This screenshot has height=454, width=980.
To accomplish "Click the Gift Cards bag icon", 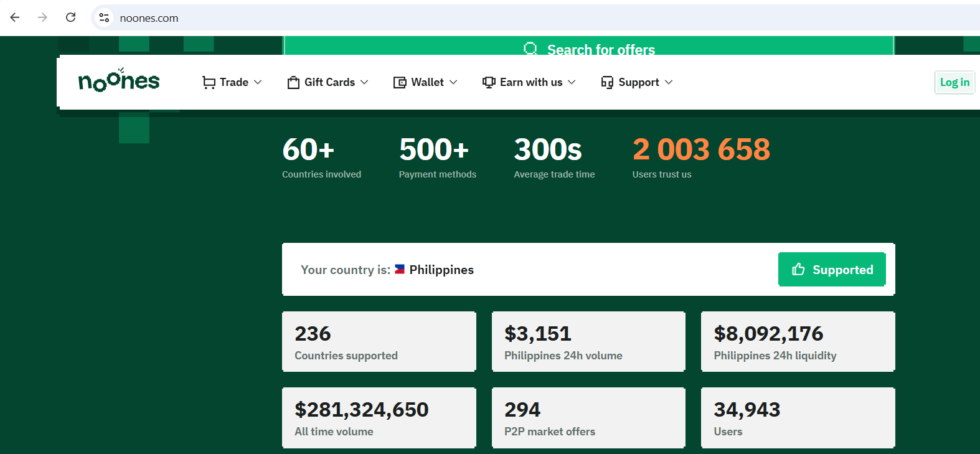I will (293, 82).
